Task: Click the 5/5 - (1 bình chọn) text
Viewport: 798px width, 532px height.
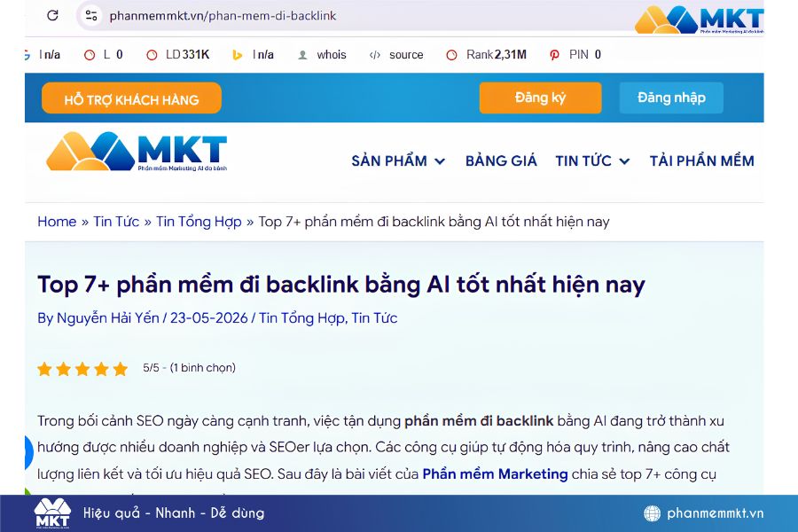Action: tap(190, 368)
